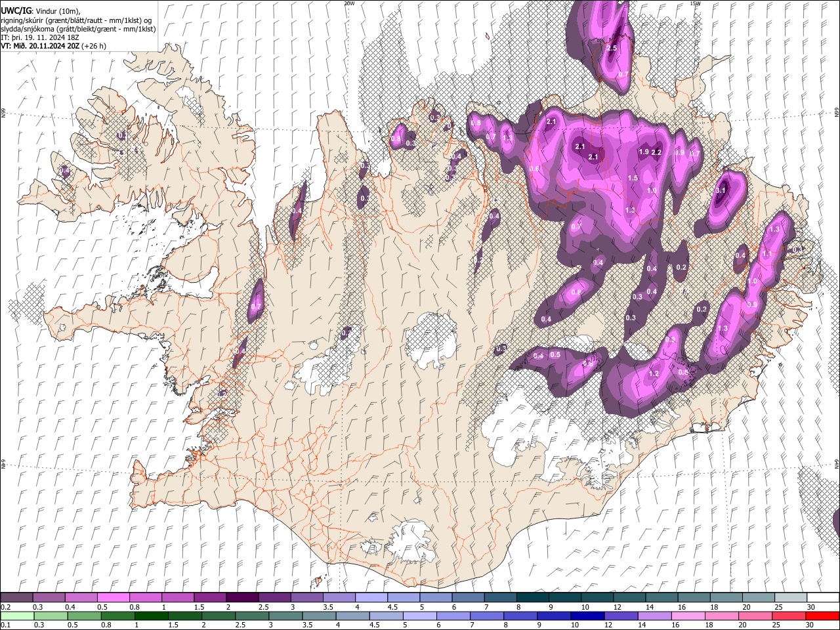Pick the lavender upper swatch between 4 and 4.5
840x630 pixels.
click(x=371, y=598)
